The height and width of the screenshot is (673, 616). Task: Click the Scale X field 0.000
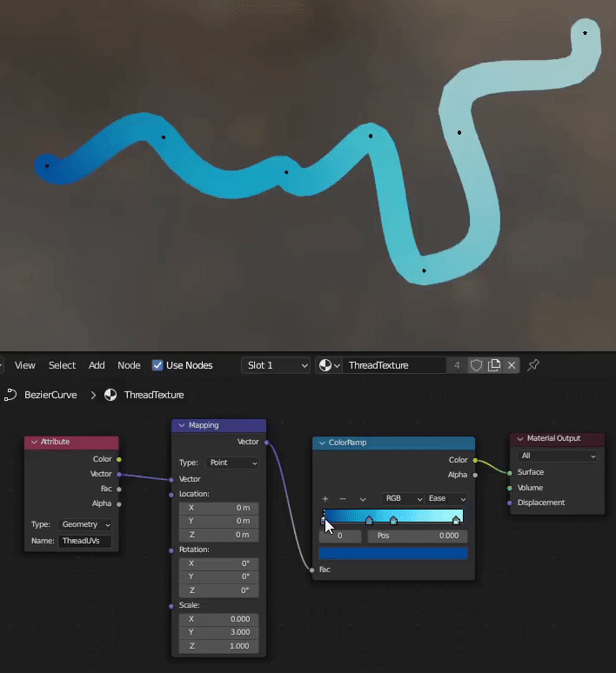click(x=219, y=619)
